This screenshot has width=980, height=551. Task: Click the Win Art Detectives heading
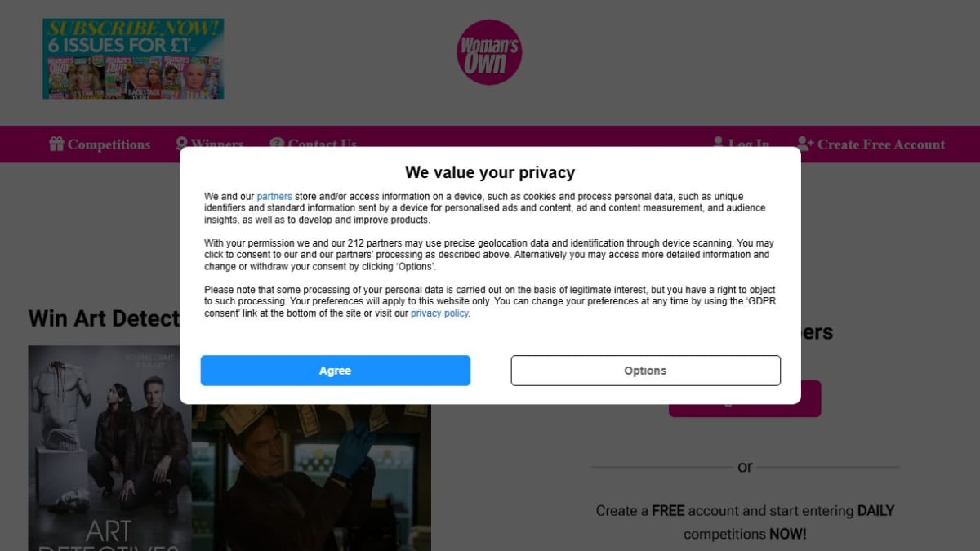(x=104, y=318)
